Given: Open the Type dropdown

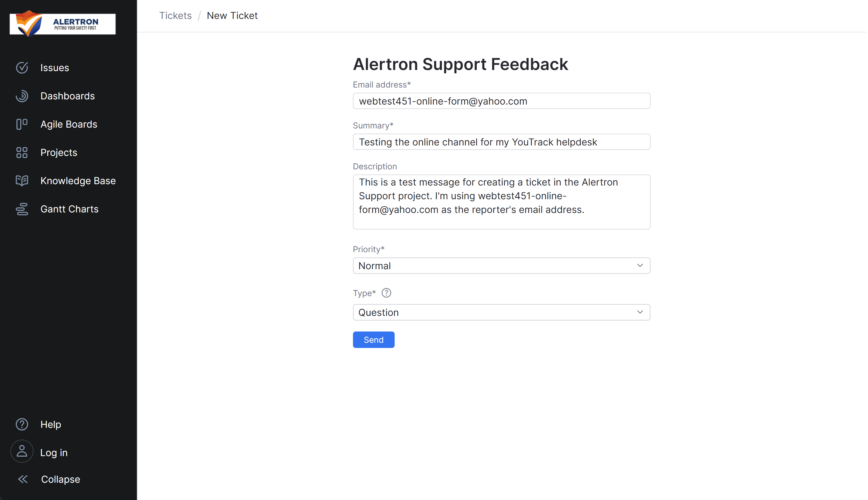Looking at the screenshot, I should point(501,312).
